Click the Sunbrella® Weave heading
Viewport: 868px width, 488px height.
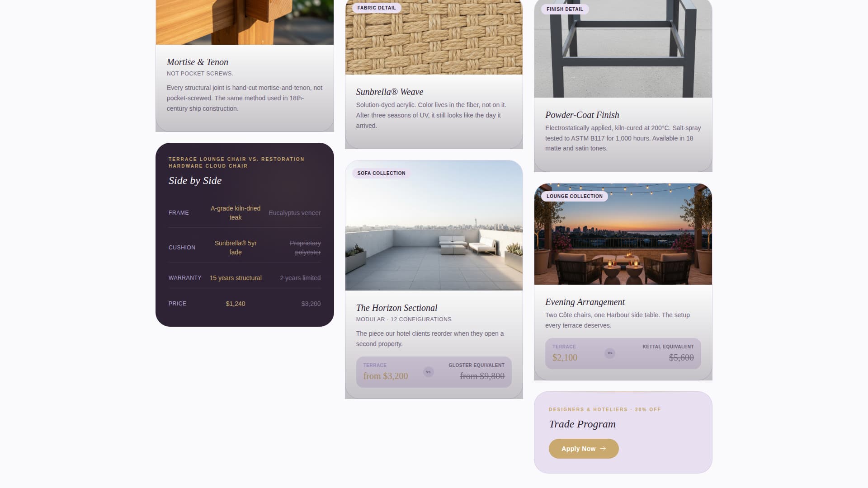coord(390,92)
